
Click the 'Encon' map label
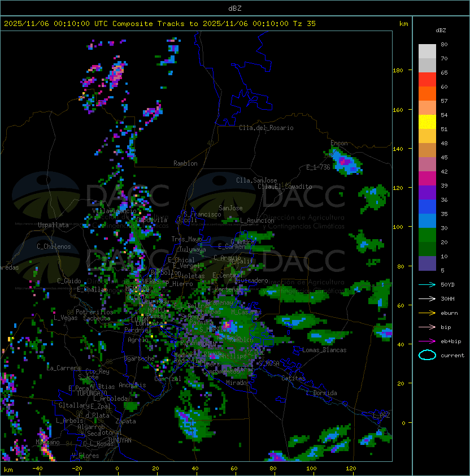[x=339, y=143]
